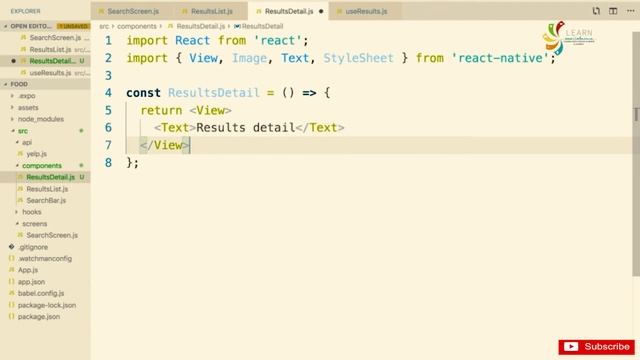The image size is (640, 360).
Task: Open changes compare icon in editor toolbar
Action: [x=596, y=11]
